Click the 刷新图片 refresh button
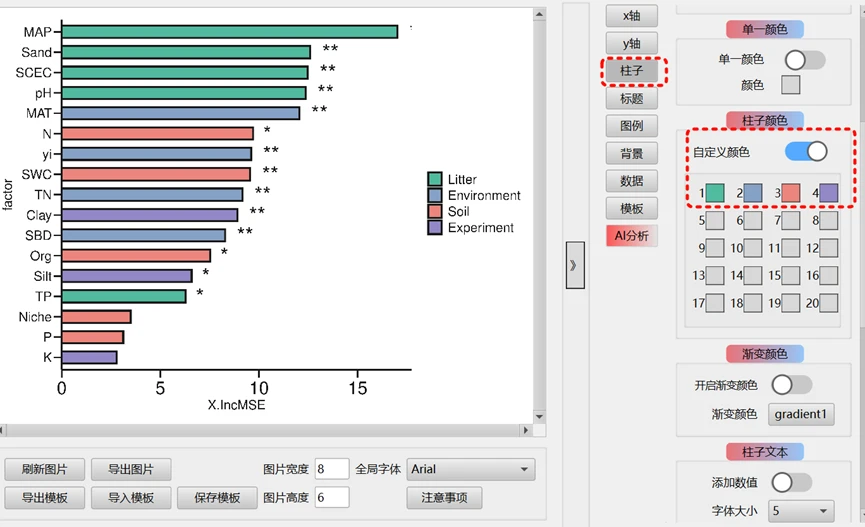The width and height of the screenshot is (865, 527). pyautogui.click(x=43, y=469)
